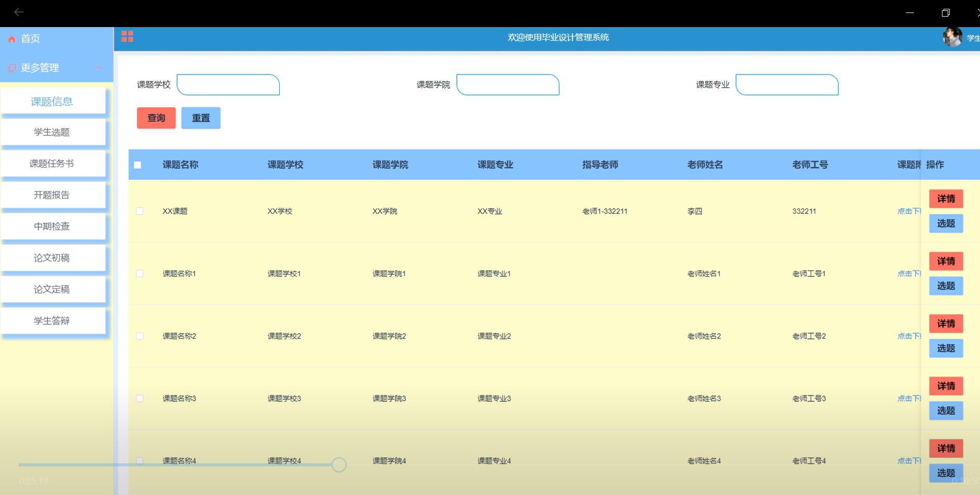Click 详情 button for XX课题 row

[946, 199]
